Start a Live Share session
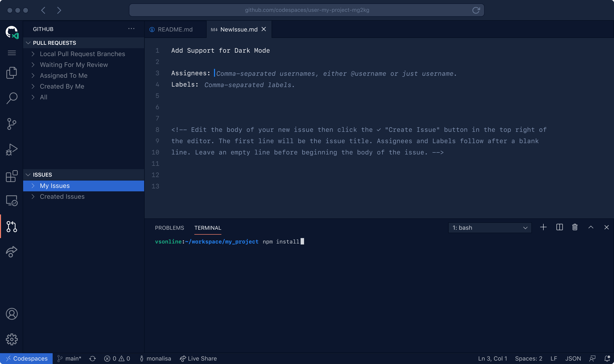 (198, 358)
